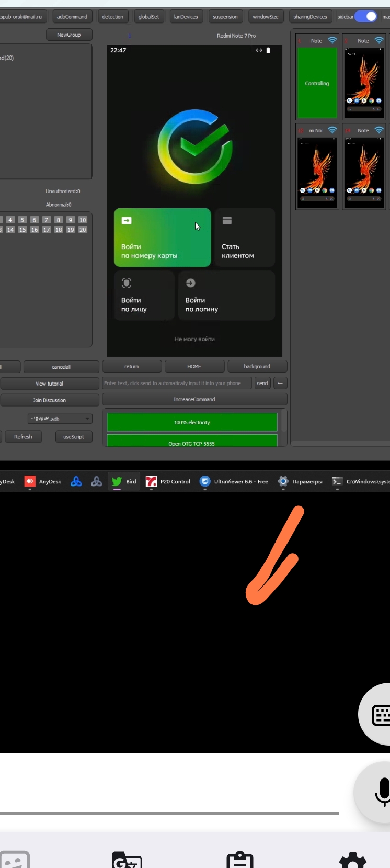Select device number 4 chip
Screen dimensions: 390x868
[x=10, y=220]
